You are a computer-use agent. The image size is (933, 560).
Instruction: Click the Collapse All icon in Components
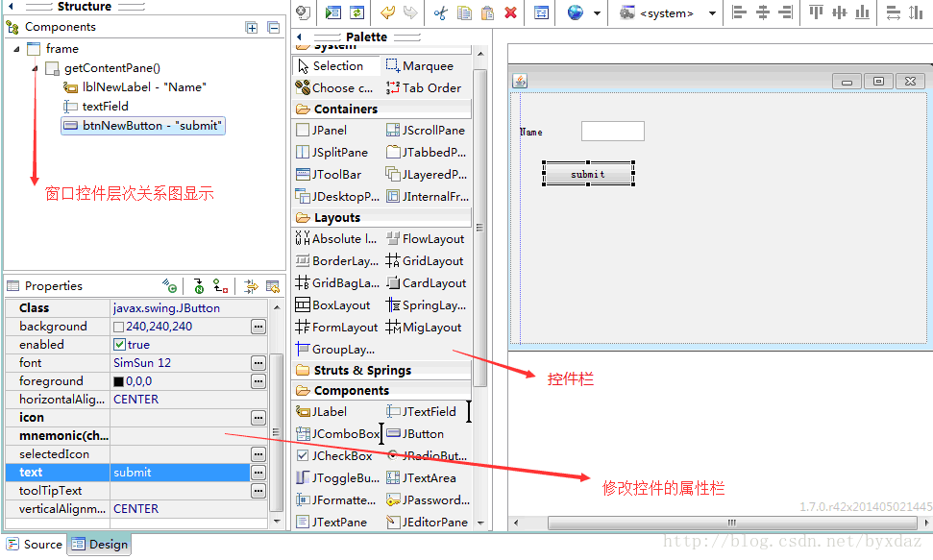pos(273,27)
